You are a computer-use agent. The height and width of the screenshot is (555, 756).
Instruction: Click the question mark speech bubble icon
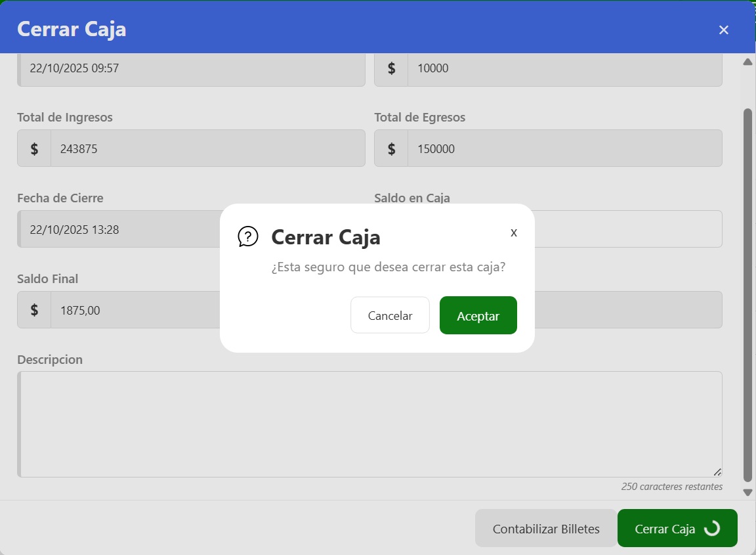tap(247, 236)
